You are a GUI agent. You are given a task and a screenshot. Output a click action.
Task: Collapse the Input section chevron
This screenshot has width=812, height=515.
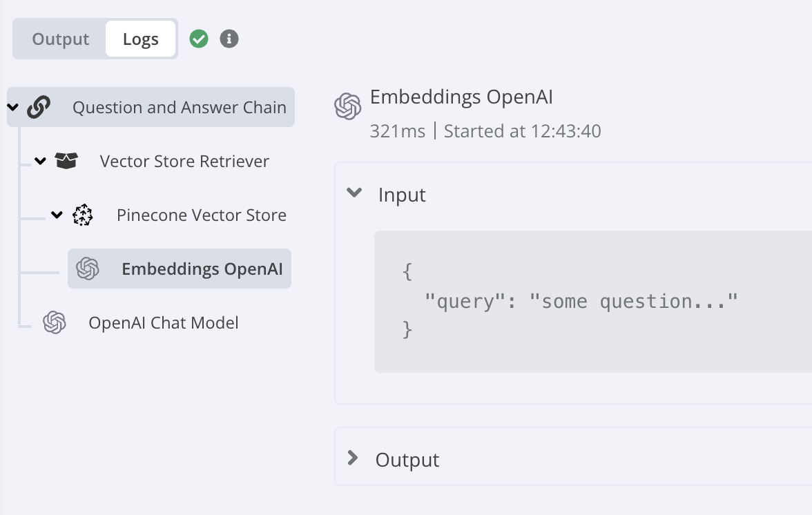tap(354, 193)
